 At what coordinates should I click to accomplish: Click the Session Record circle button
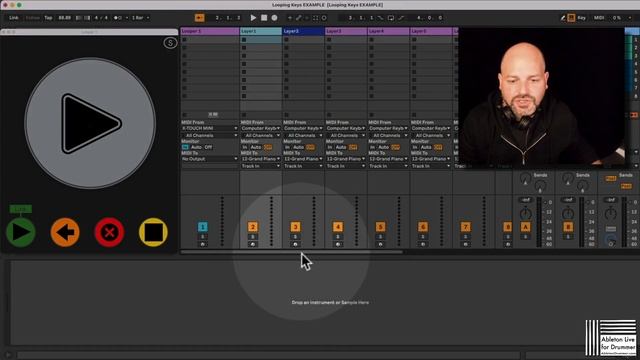click(324, 18)
